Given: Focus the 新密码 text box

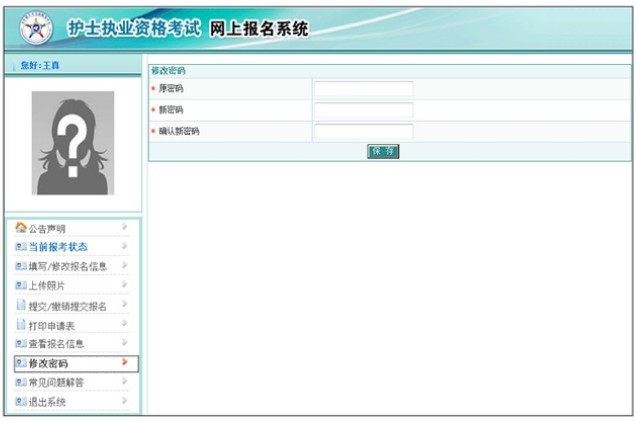Looking at the screenshot, I should [x=363, y=110].
